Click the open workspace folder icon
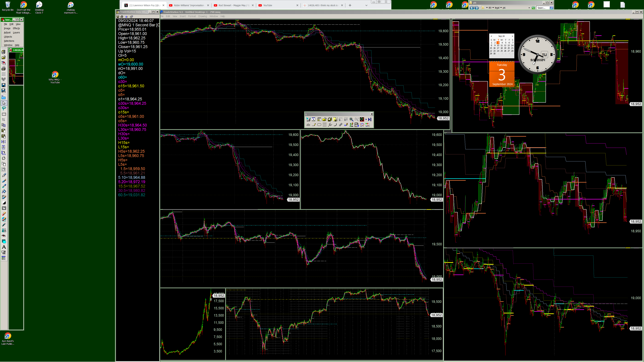The image size is (644, 362). coord(325,119)
